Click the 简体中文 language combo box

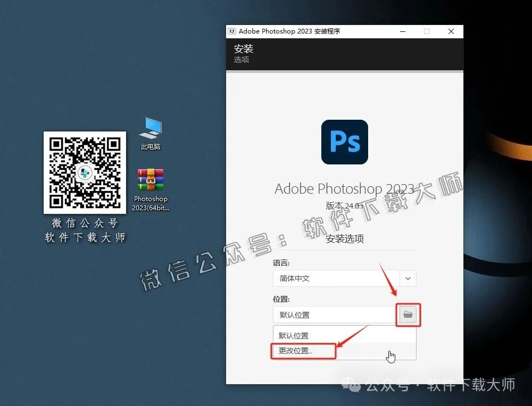[330, 278]
